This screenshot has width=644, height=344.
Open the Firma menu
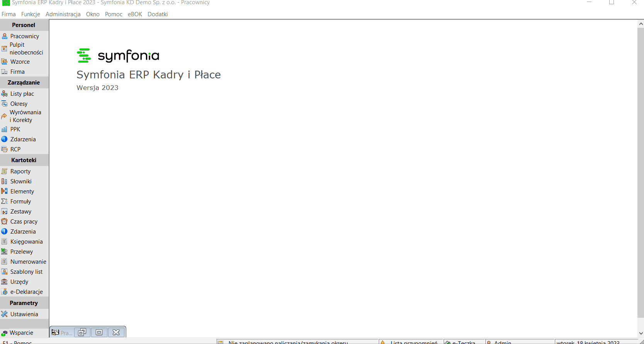[x=8, y=14]
